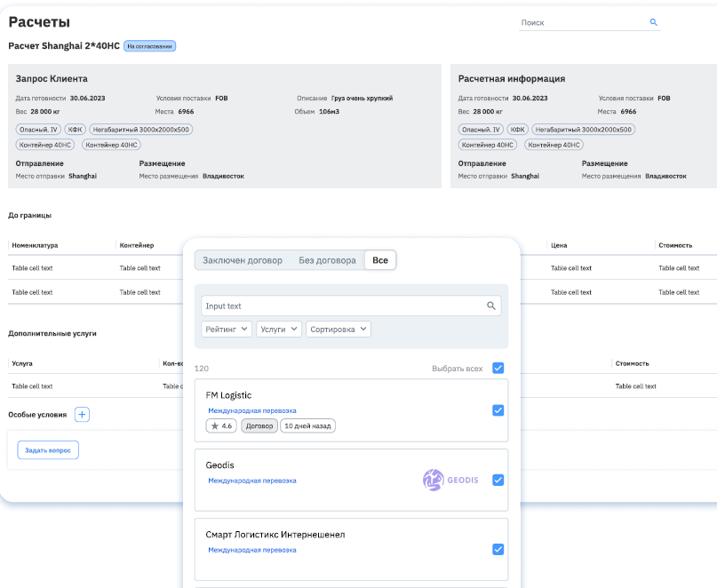Open the Рейтинг dropdown filter
This screenshot has width=717, height=588.
click(227, 329)
